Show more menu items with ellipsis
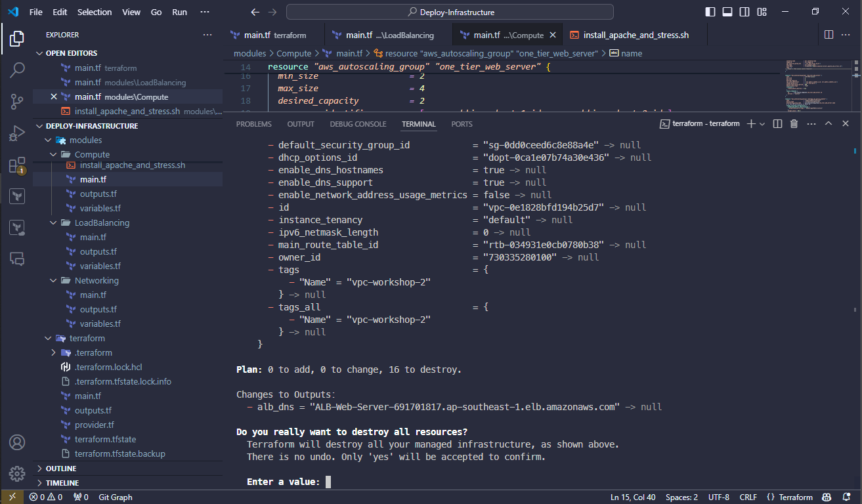 pyautogui.click(x=205, y=12)
